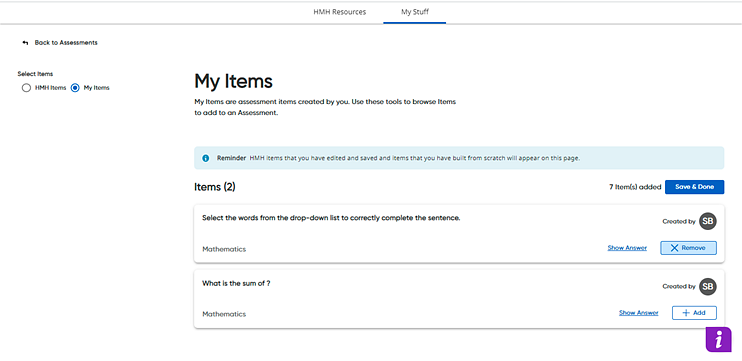The image size is (742, 361).
Task: Click the Reminder info icon
Action: [x=205, y=158]
